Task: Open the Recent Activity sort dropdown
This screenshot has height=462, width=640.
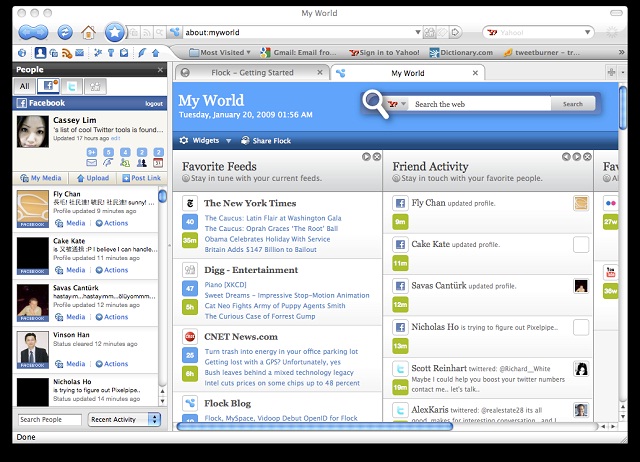Action: 124,420
